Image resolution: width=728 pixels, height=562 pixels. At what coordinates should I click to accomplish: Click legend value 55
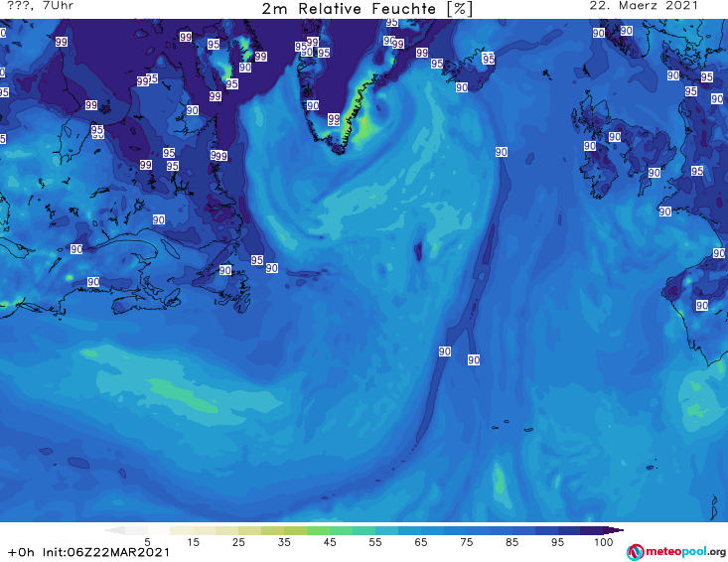coord(375,542)
